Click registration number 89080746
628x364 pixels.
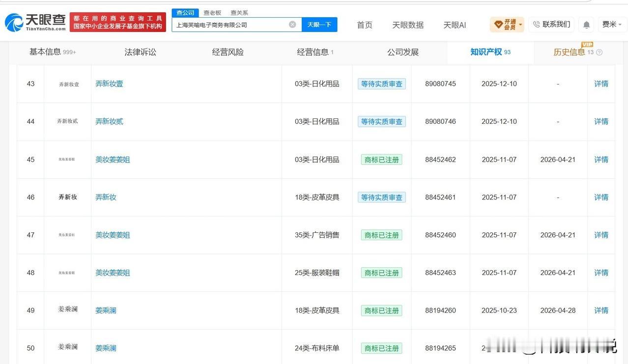[440, 121]
